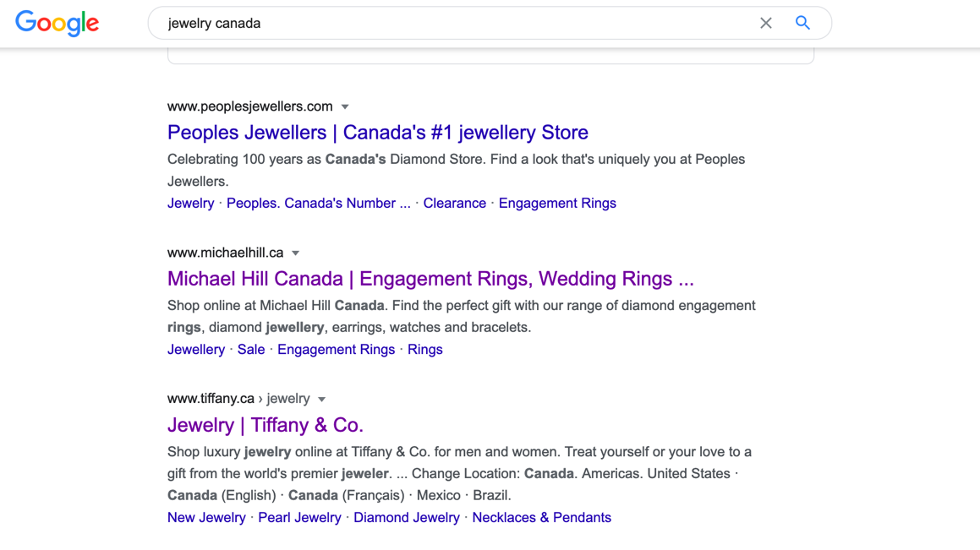Click in the jewelry canada search field
This screenshot has width=980, height=550.
457,24
